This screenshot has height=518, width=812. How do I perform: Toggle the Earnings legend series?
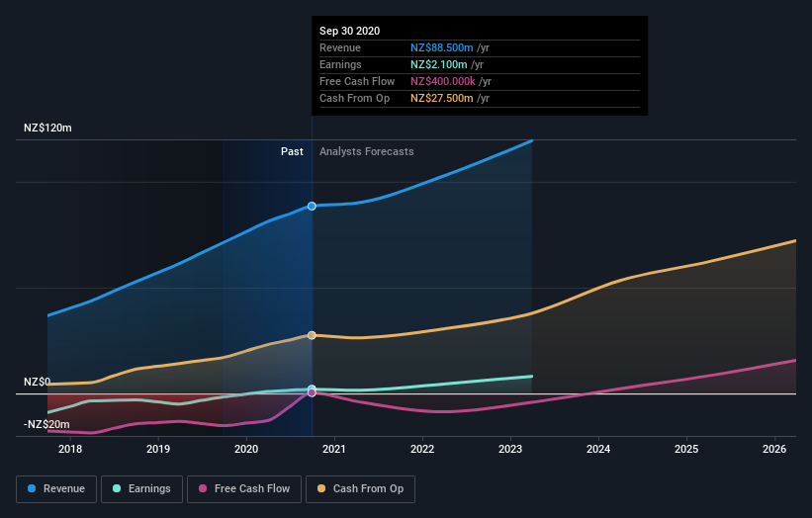click(141, 489)
